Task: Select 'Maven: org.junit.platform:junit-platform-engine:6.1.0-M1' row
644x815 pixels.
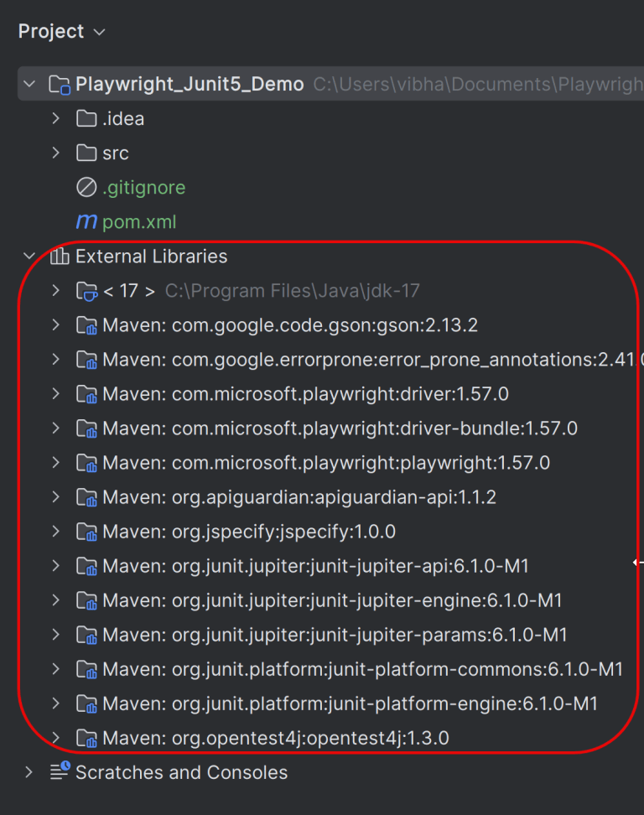Action: point(351,703)
